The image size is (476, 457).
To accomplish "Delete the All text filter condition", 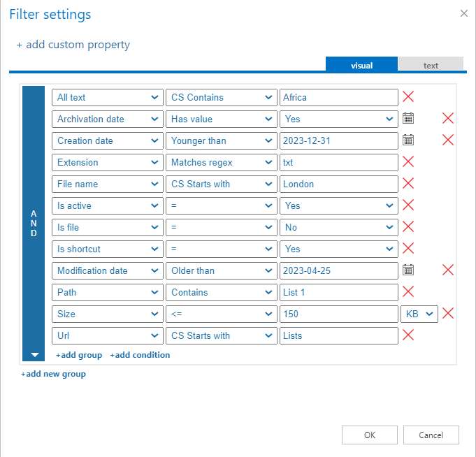I will tap(408, 97).
